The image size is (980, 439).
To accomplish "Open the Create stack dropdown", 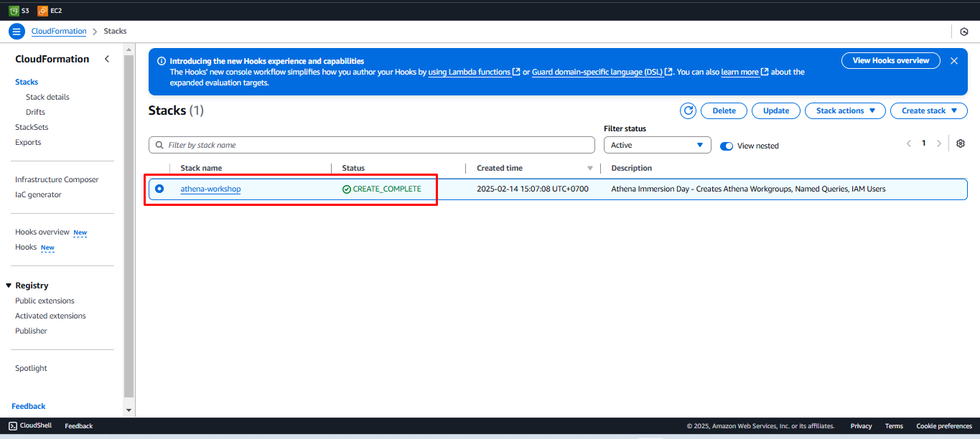I will pos(928,110).
